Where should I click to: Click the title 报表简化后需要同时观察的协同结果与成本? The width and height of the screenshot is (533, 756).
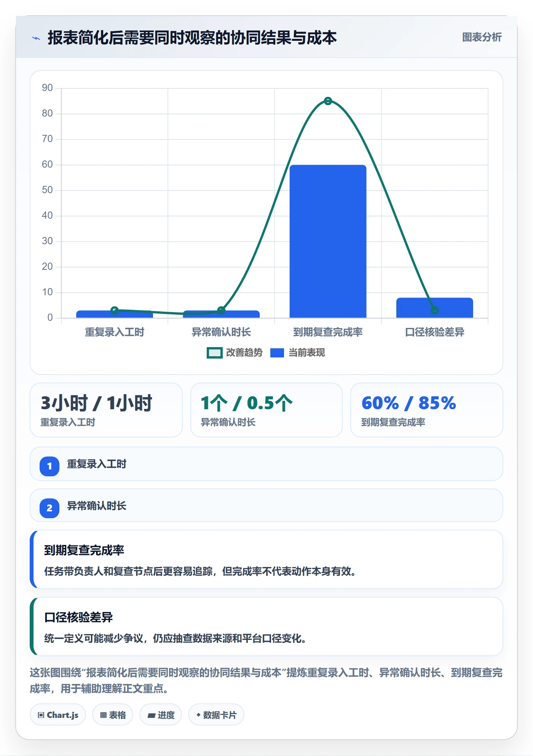point(192,38)
